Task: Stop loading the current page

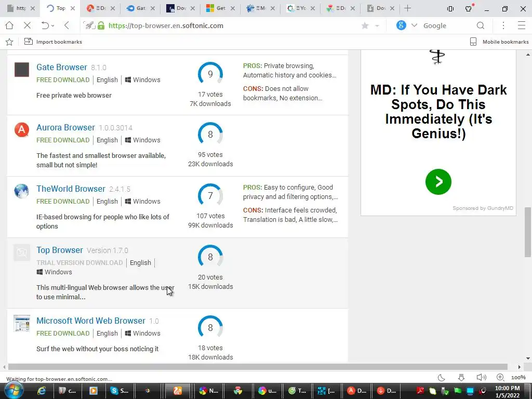Action: point(28,25)
